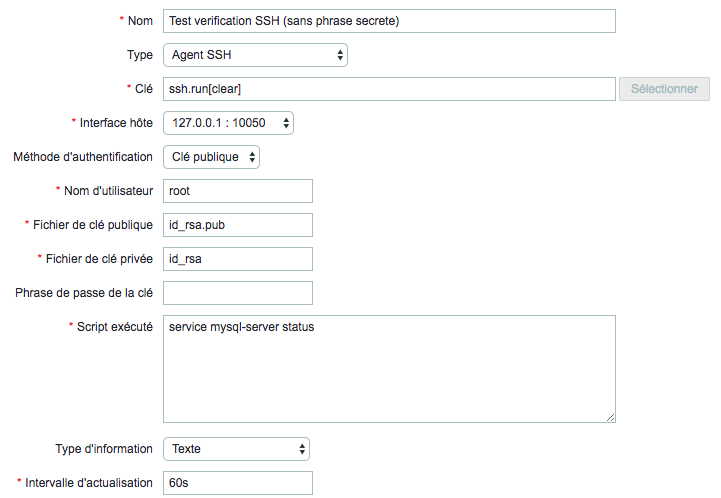
Task: Open the Type dropdown showing Agent SSH
Action: point(255,55)
